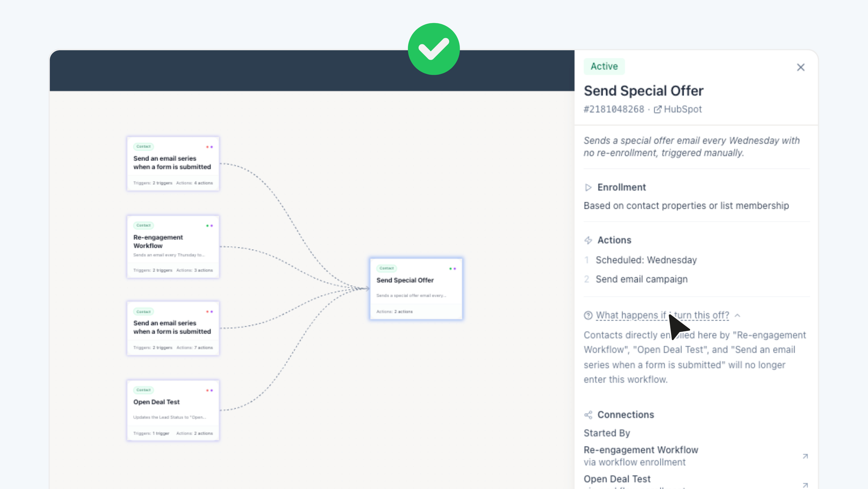Select the Scheduled: Wednesday action step

646,260
